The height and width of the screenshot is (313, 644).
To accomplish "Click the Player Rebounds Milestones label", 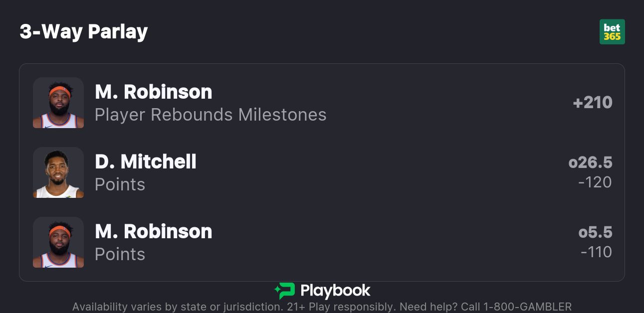I will [x=211, y=115].
